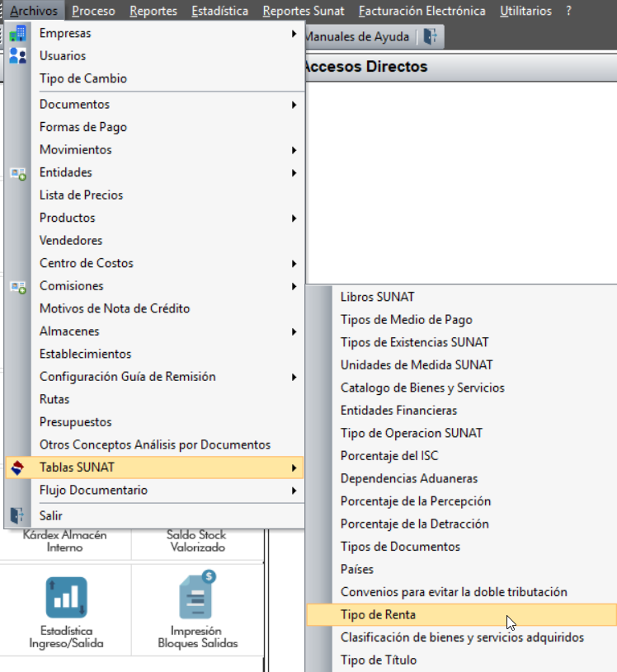The width and height of the screenshot is (617, 672).
Task: Open the Reportes Sunat menu
Action: pos(304,11)
